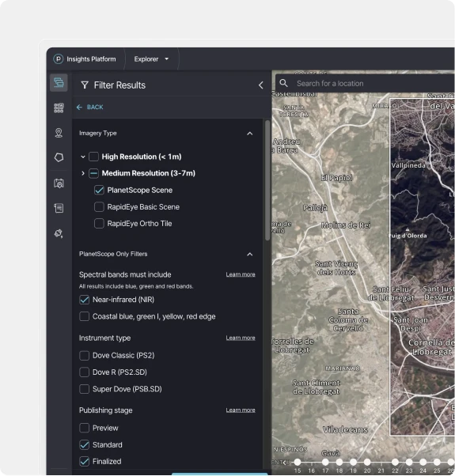Select timeline marker for day 23
Image resolution: width=455 pixels, height=476 pixels.
409,462
